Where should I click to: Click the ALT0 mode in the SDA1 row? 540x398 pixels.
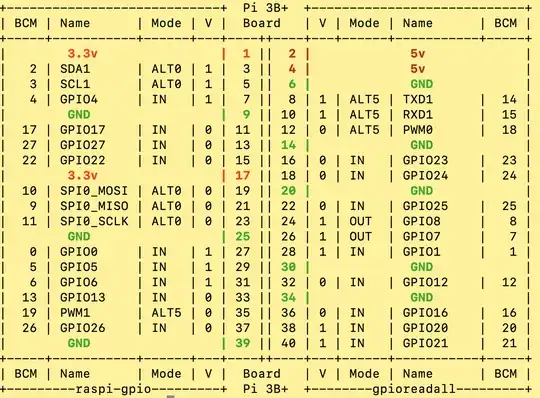pyautogui.click(x=166, y=69)
